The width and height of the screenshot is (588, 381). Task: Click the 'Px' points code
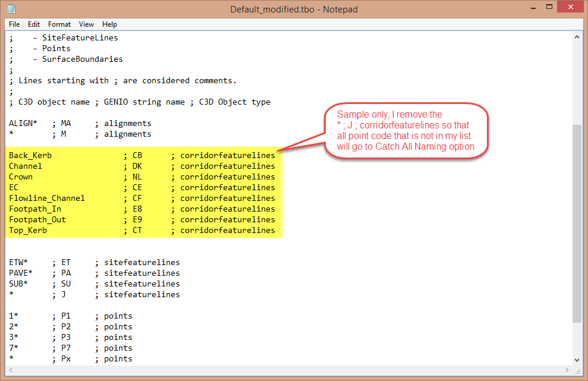click(x=66, y=358)
